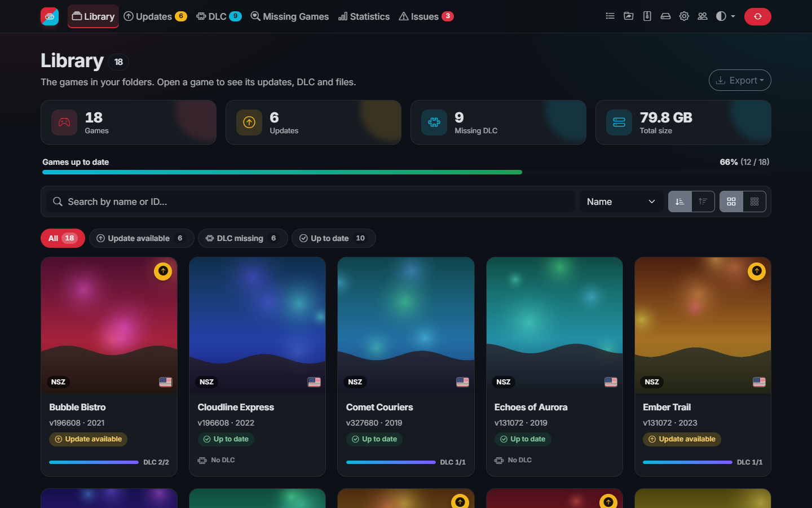Select the All games filter
The image size is (812, 508).
(x=63, y=238)
